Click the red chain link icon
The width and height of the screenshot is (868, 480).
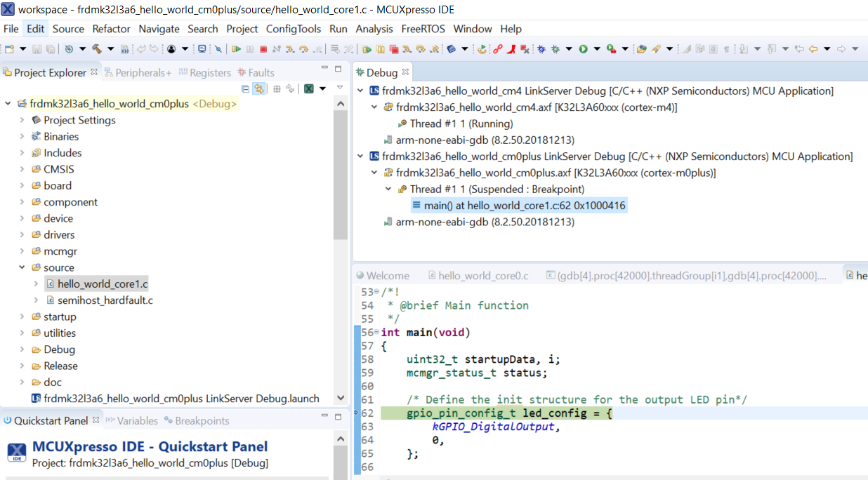click(x=498, y=49)
